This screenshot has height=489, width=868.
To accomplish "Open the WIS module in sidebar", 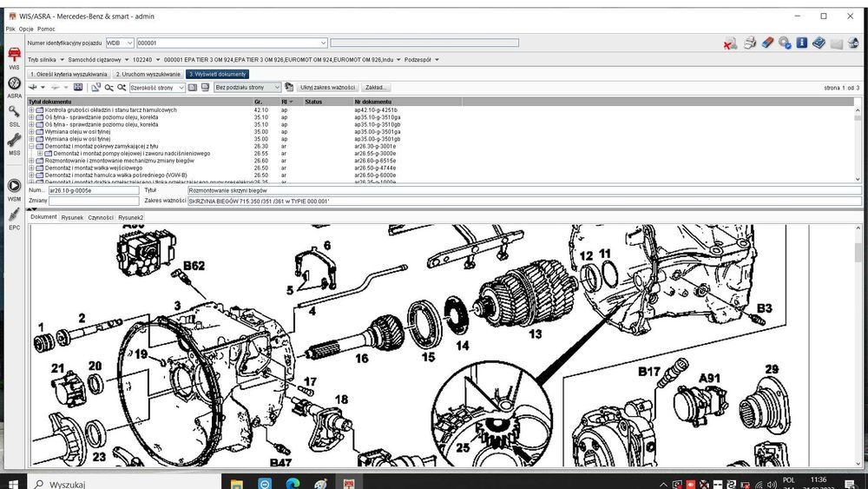I will coord(14,56).
